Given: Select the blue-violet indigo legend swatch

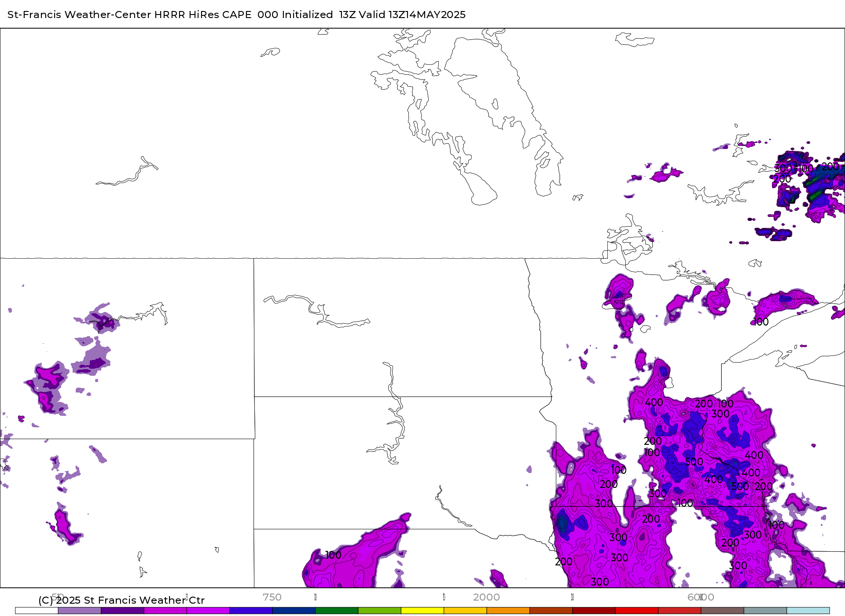Looking at the screenshot, I should point(251,611).
